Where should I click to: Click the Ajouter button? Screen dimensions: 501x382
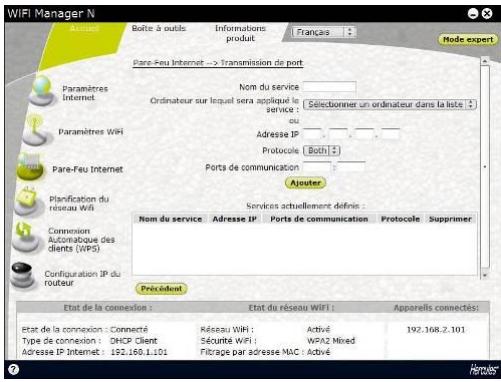[305, 183]
